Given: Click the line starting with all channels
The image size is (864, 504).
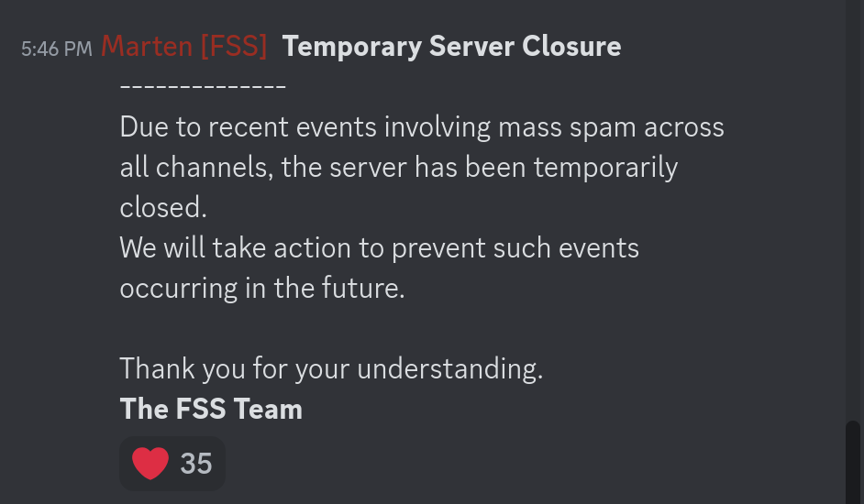Looking at the screenshot, I should [399, 168].
